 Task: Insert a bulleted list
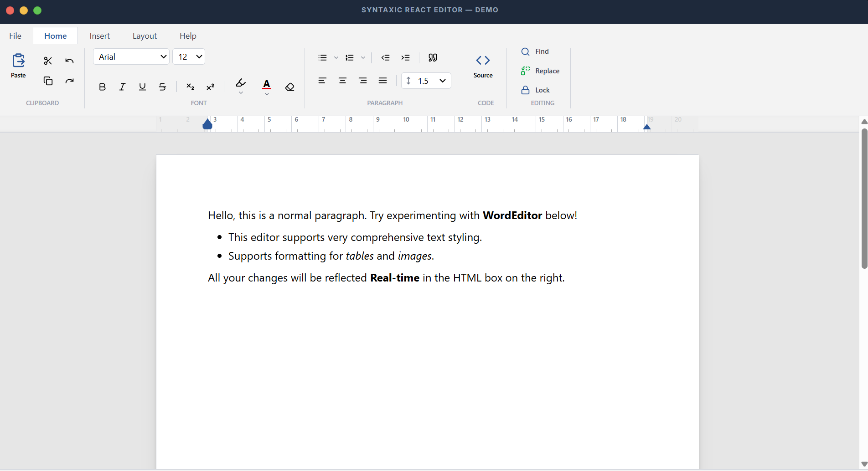[x=322, y=57]
